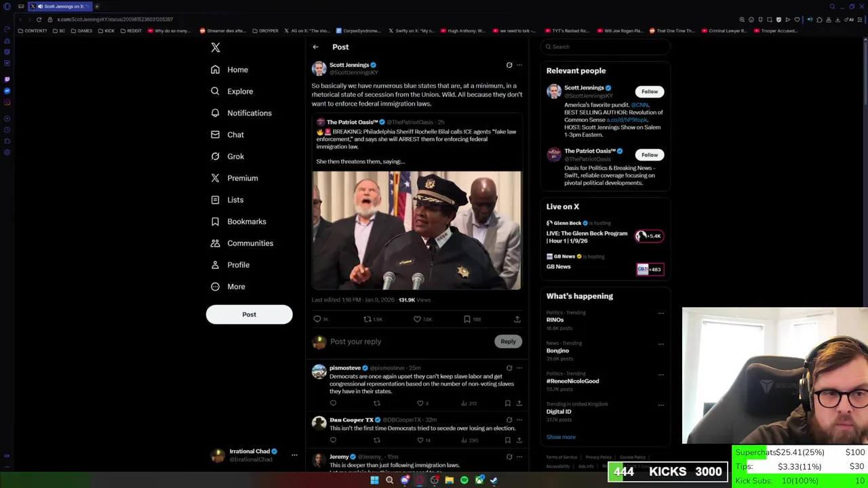Click the X logo above the navigation menu
This screenshot has width=868, height=488.
click(216, 47)
